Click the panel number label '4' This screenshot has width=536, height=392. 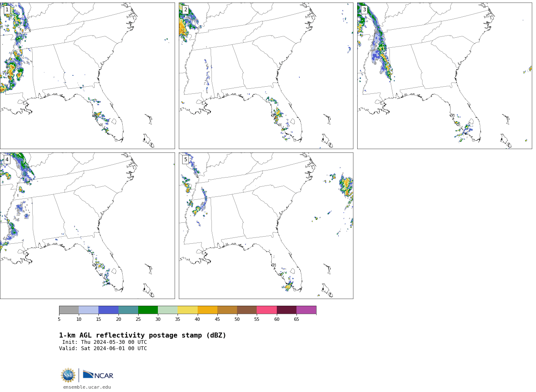coord(7,160)
